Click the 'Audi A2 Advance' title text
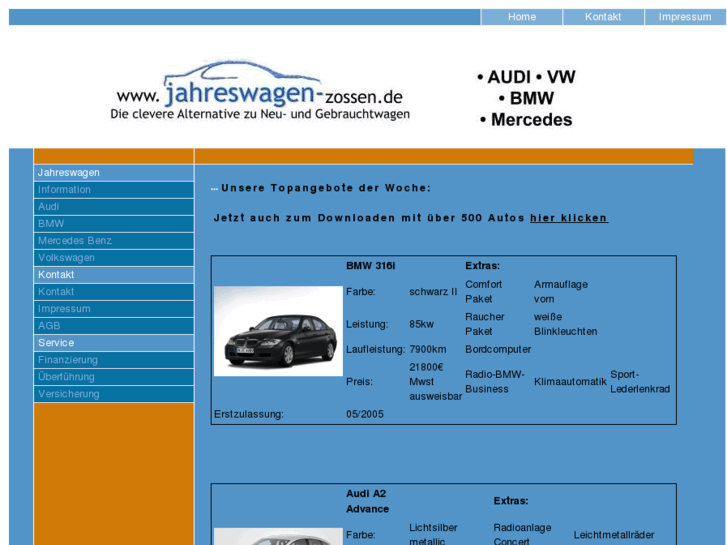Screen dimensions: 727x545 click(x=367, y=501)
